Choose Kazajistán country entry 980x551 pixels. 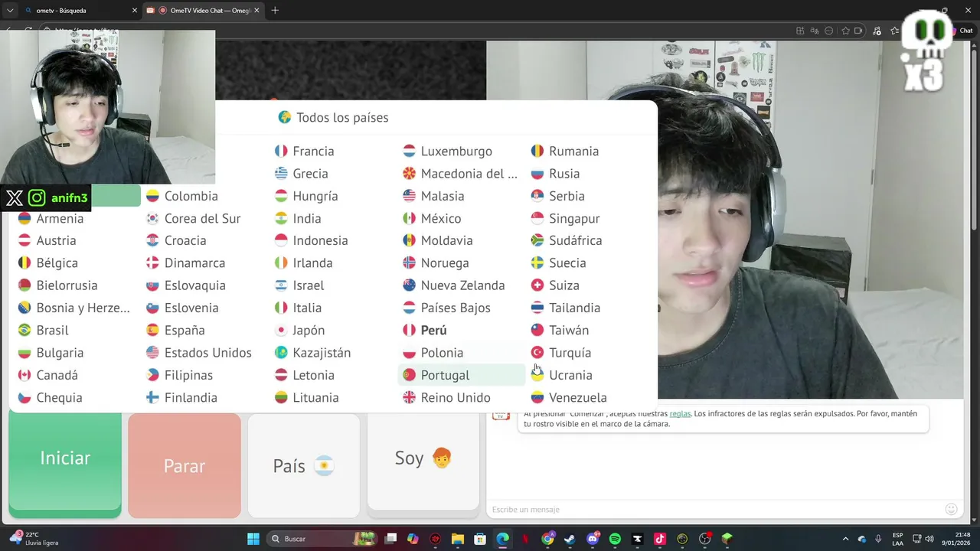pos(312,353)
